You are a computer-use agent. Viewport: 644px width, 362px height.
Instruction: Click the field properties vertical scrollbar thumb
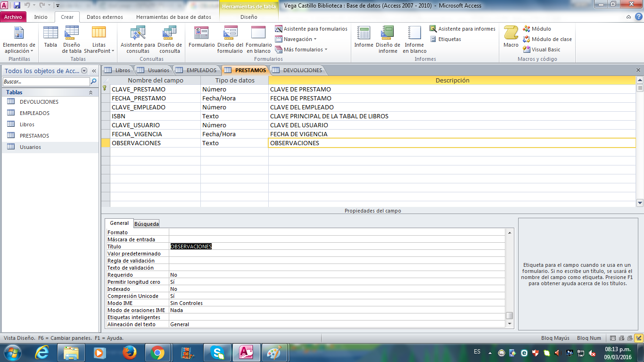click(509, 315)
